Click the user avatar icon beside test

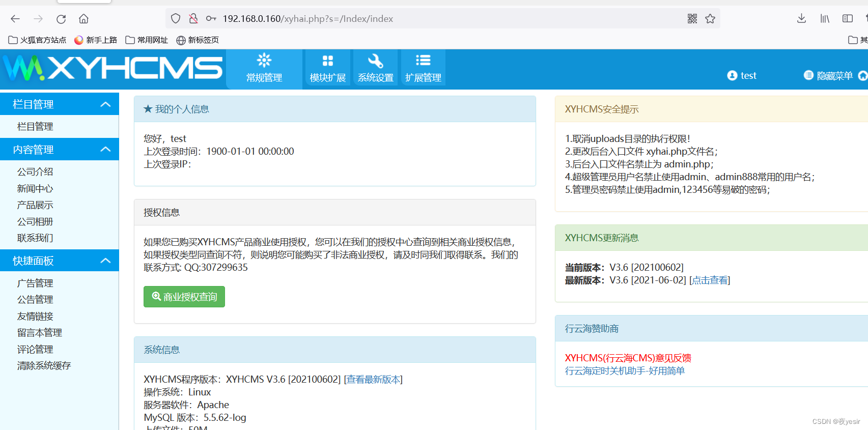point(732,76)
